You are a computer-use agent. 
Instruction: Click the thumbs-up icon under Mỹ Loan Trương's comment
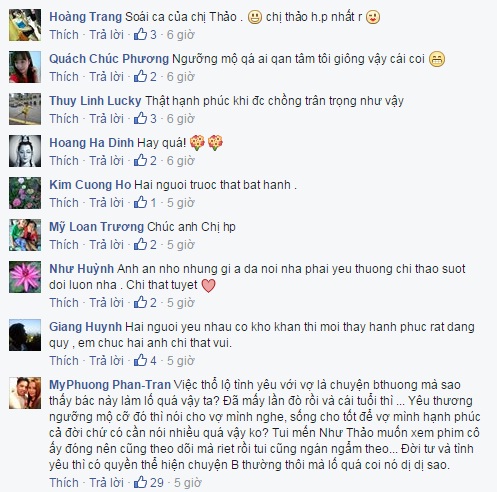click(x=140, y=244)
